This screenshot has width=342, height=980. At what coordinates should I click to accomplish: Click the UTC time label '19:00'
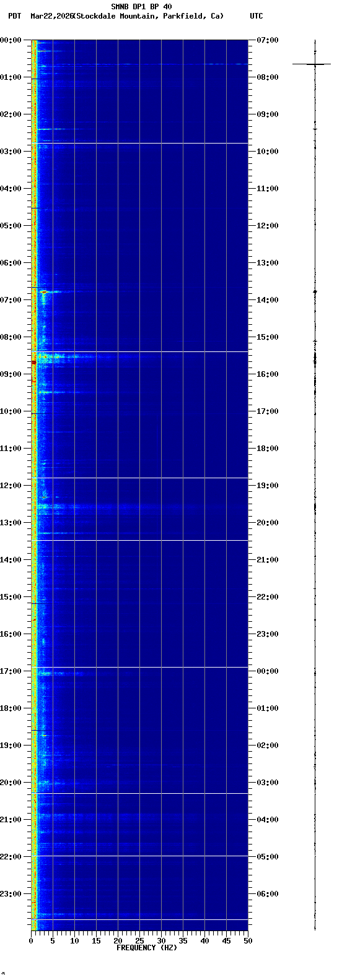pos(268,486)
